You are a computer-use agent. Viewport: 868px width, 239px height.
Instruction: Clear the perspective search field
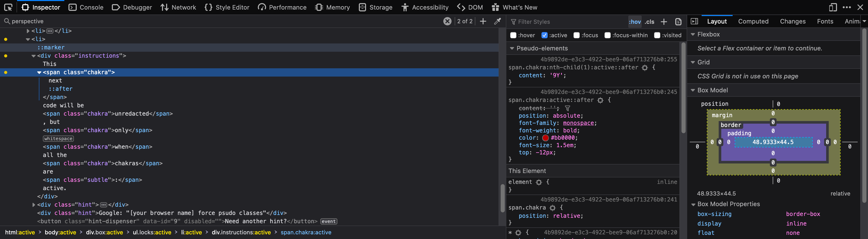[447, 21]
